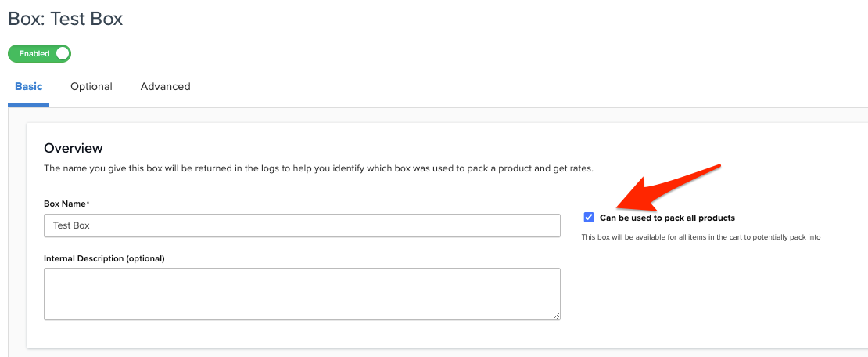Screen dimensions: 868x357
Task: Click the Overview description sentence
Action: click(x=318, y=168)
